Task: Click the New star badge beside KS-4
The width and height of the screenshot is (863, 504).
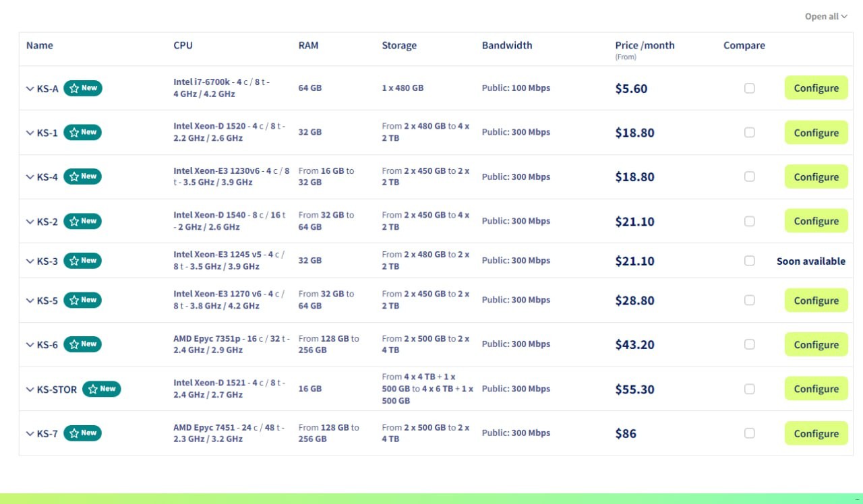Action: [x=82, y=177]
